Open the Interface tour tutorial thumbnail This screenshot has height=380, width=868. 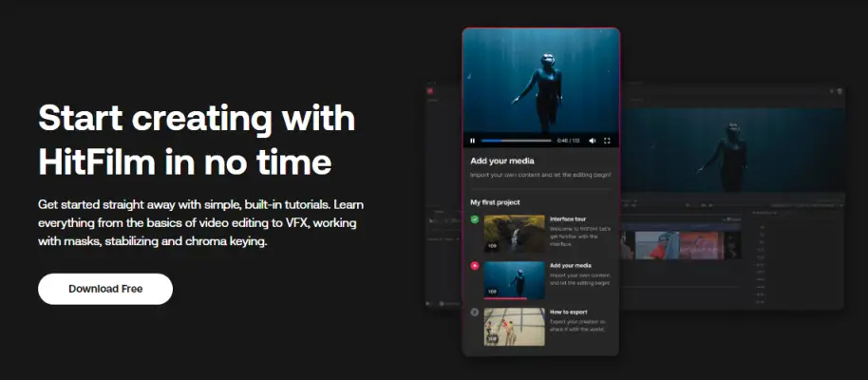pyautogui.click(x=515, y=234)
